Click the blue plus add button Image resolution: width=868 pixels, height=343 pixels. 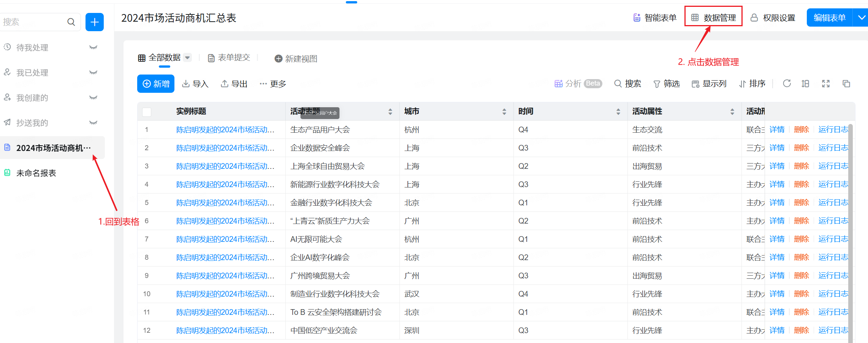[x=94, y=22]
